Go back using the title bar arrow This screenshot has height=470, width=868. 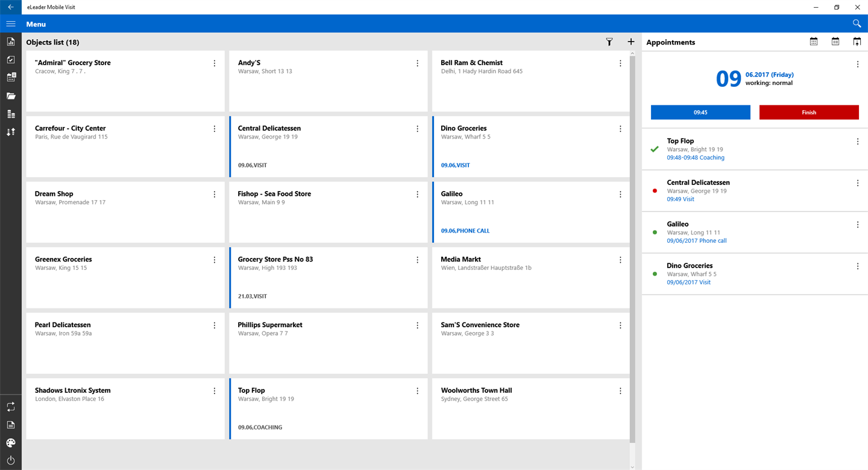click(x=11, y=7)
